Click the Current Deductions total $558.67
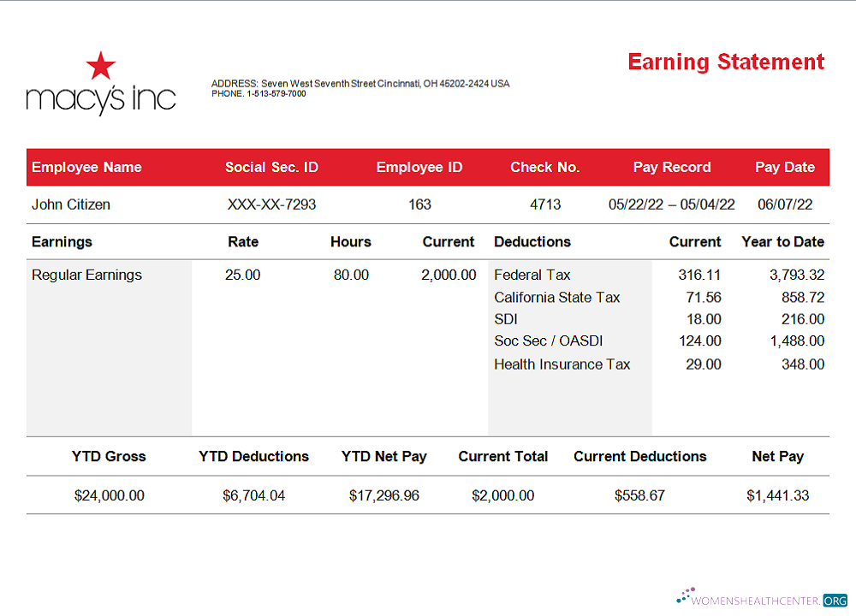The image size is (856, 616). 639,495
